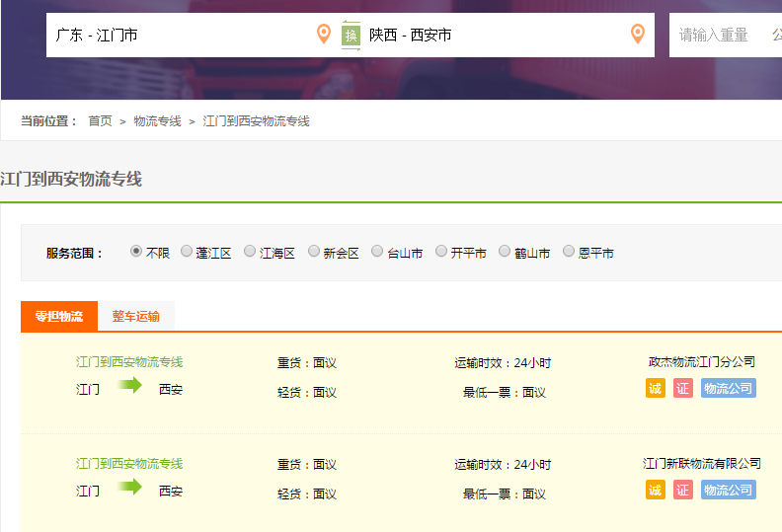Select the 江海区 radio button

pos(250,251)
